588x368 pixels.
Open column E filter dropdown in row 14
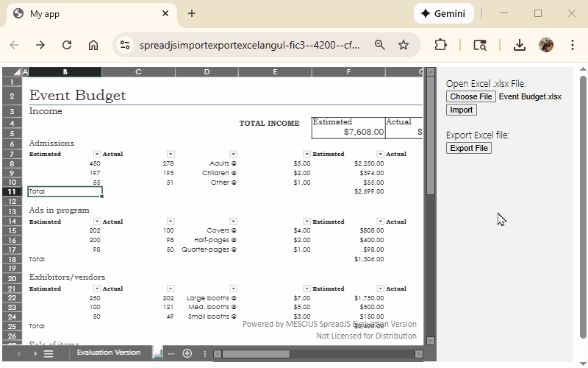306,222
